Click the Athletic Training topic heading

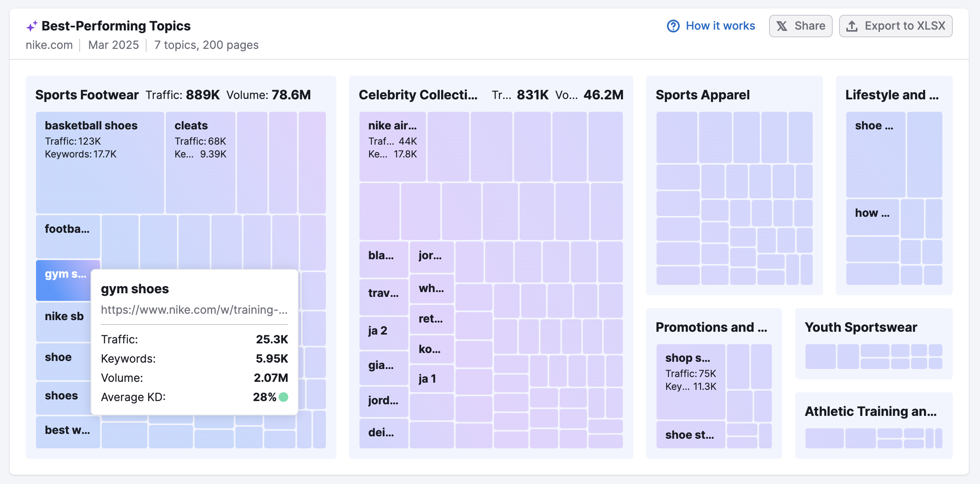[871, 411]
